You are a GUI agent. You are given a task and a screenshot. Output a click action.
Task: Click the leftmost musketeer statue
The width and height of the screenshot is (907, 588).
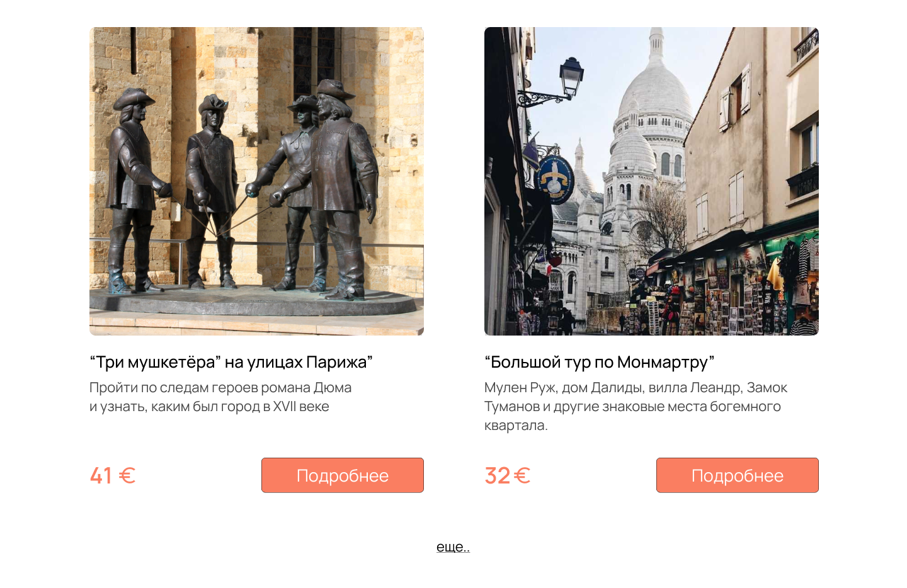coord(134,190)
